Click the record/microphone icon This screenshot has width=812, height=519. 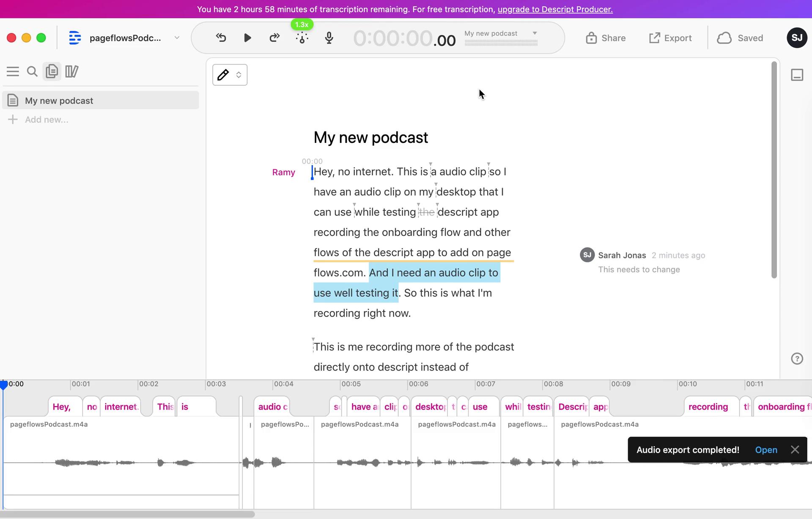coord(329,38)
